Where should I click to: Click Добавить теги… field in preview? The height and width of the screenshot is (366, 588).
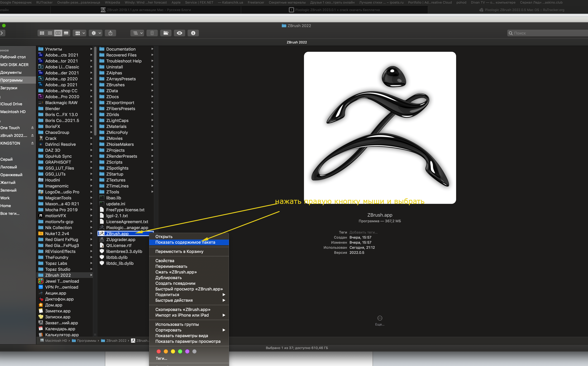coord(363,232)
